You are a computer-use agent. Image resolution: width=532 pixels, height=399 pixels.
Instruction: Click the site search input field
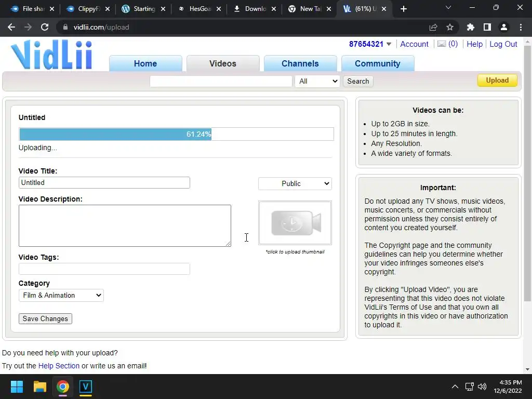(221, 81)
